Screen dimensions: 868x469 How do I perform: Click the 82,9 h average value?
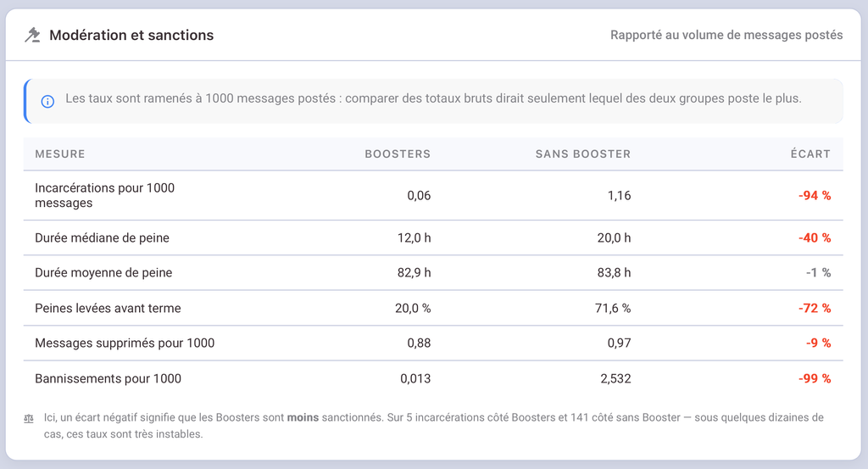click(x=414, y=272)
